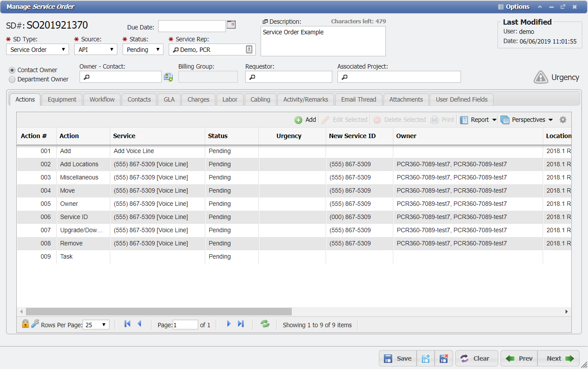Click inside the Page number input field

[x=185, y=324]
